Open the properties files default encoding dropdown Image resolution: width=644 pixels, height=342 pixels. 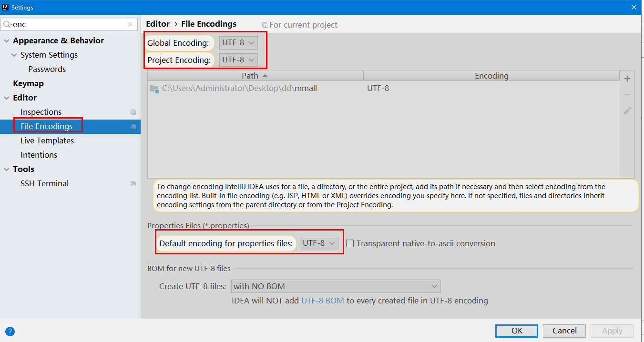point(319,243)
